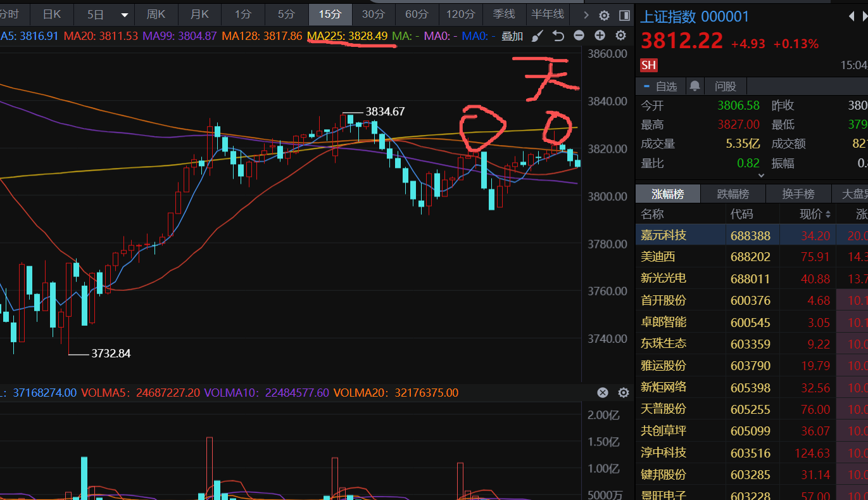Screen dimensions: 868x500
Task: Zoom out the chart with the minus icon
Action: click(x=579, y=36)
